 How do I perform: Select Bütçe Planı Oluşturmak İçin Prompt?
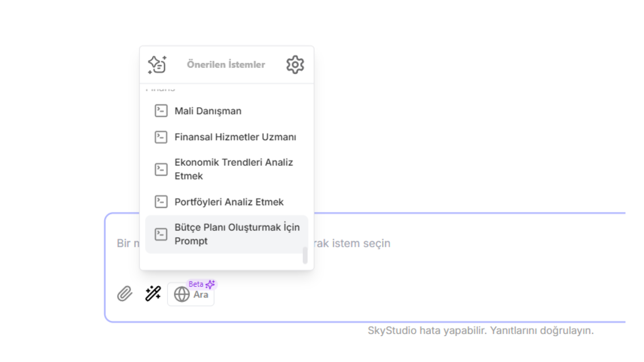[x=227, y=234]
